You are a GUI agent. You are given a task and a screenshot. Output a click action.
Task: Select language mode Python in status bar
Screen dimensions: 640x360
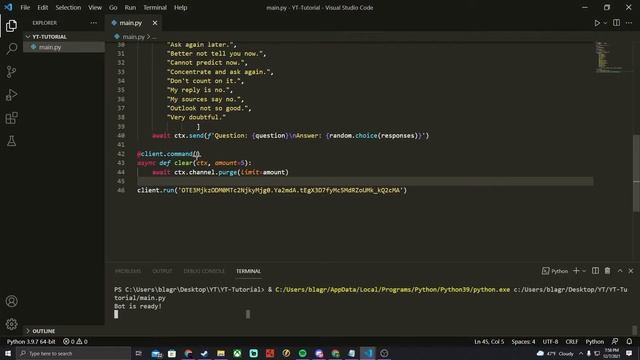[595, 341]
